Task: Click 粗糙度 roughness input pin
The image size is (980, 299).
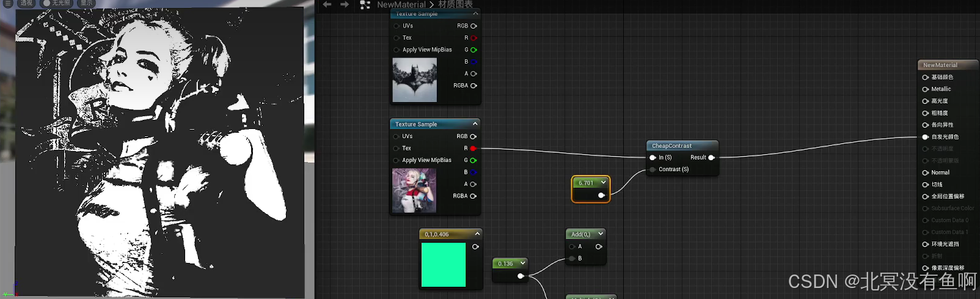Action: [x=926, y=113]
